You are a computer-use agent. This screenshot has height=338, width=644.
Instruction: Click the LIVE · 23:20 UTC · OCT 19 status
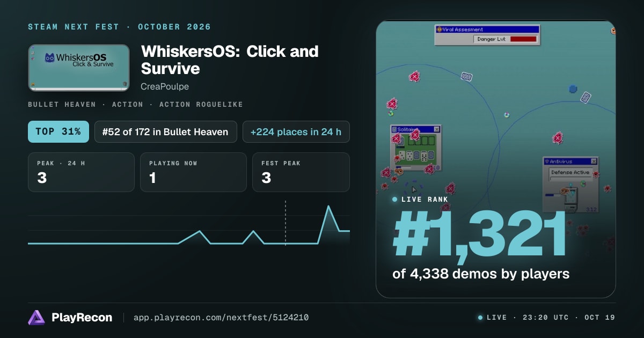[x=547, y=318]
